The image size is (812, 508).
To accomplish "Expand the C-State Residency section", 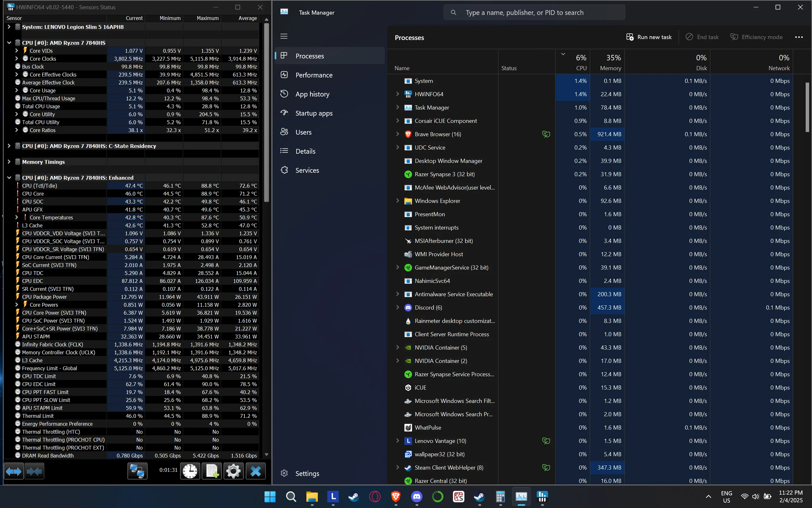I will (x=9, y=146).
